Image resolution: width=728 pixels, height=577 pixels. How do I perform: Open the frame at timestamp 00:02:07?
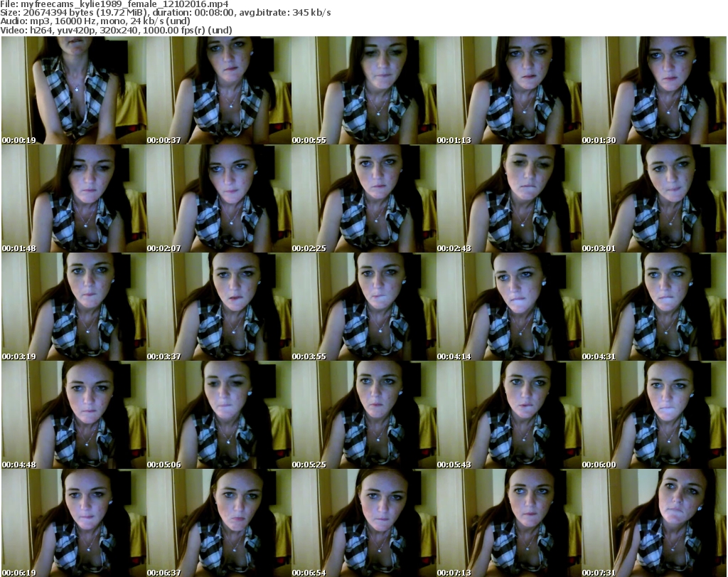point(219,198)
